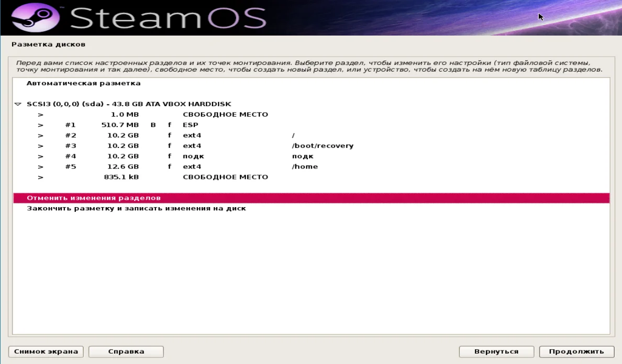
Task: Proceed with Продолжить button
Action: [576, 352]
